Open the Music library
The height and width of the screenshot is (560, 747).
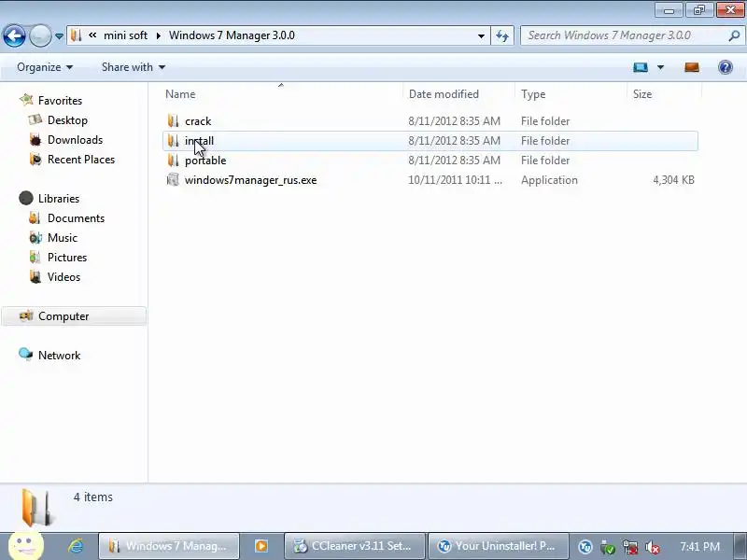[x=62, y=238]
